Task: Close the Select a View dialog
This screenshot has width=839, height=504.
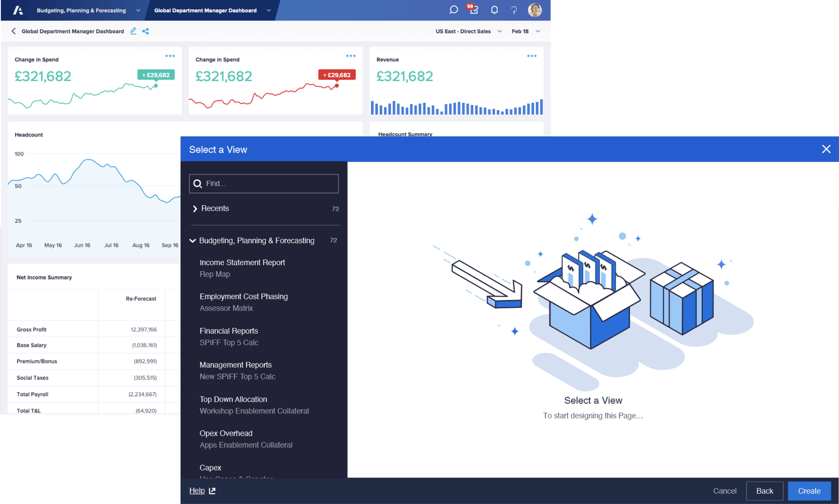Action: coord(826,149)
